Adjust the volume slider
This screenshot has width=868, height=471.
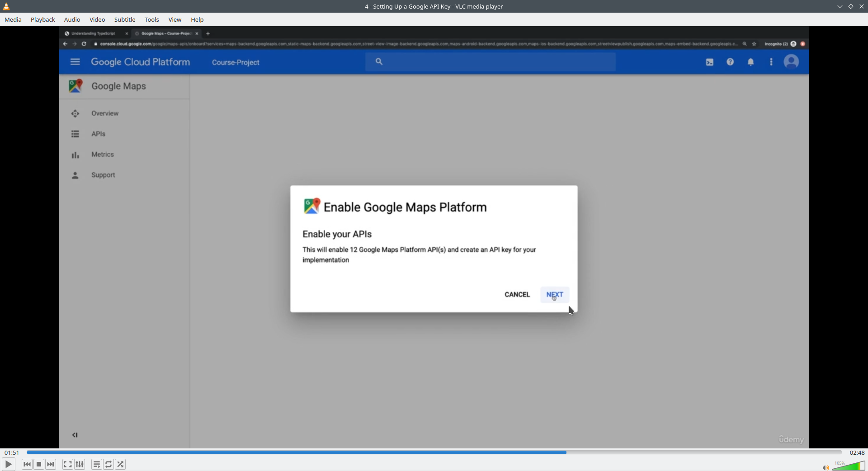coord(849,466)
